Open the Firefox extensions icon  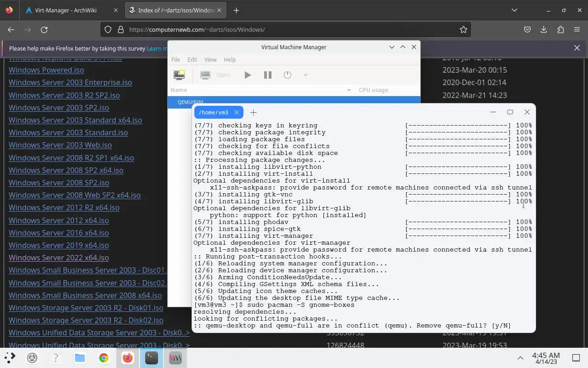tap(560, 29)
